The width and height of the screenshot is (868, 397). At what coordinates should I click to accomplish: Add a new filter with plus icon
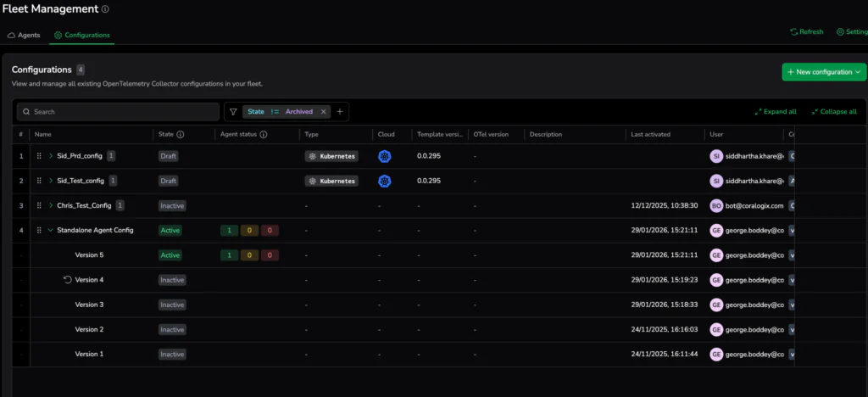tap(340, 111)
